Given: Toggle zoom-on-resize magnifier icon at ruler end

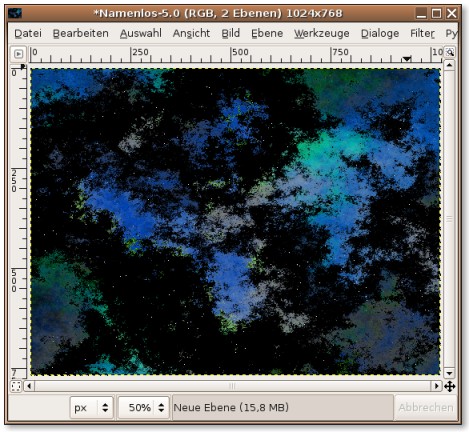Looking at the screenshot, I should (x=450, y=52).
